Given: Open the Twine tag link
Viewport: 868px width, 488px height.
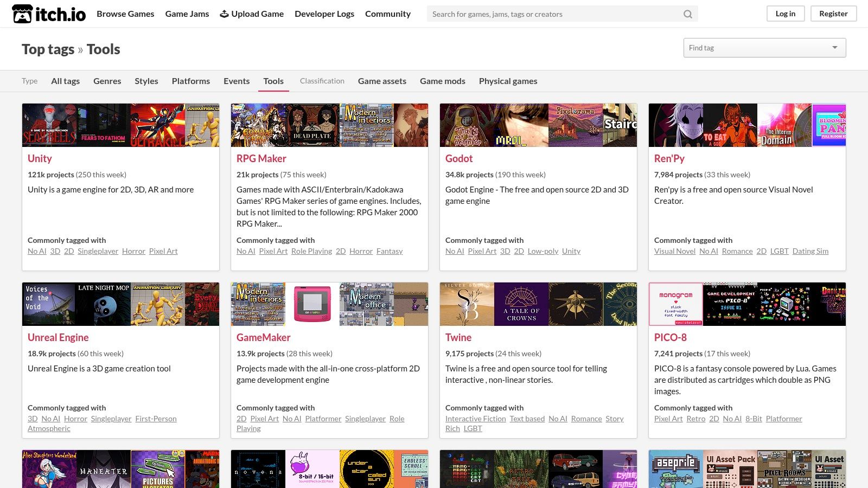Looking at the screenshot, I should point(458,337).
